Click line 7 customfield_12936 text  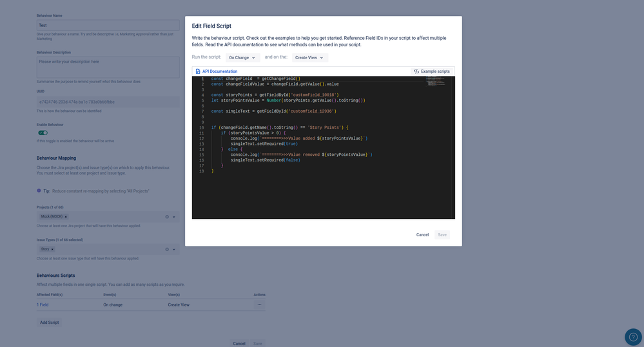click(313, 111)
